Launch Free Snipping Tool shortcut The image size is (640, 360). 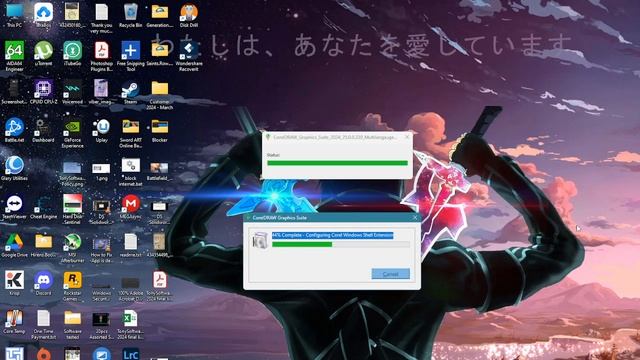(x=130, y=56)
